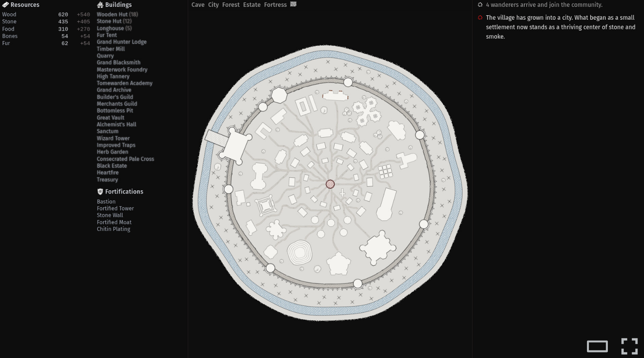The height and width of the screenshot is (358, 644).
Task: Click the gatehouse building on west wall
Action: pyautogui.click(x=237, y=146)
